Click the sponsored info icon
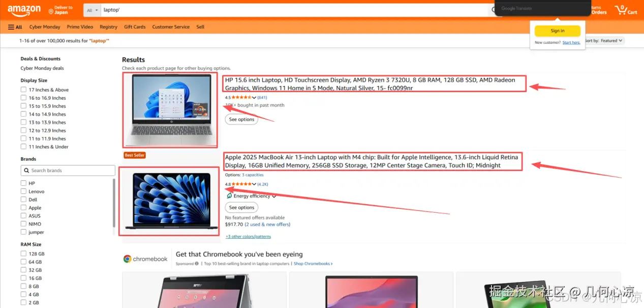This screenshot has height=308, width=644. tap(197, 264)
